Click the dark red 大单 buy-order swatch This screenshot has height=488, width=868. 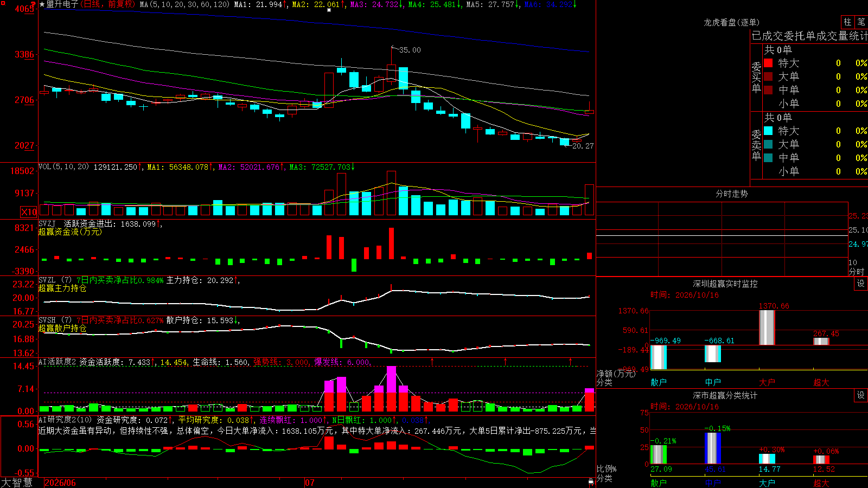768,76
